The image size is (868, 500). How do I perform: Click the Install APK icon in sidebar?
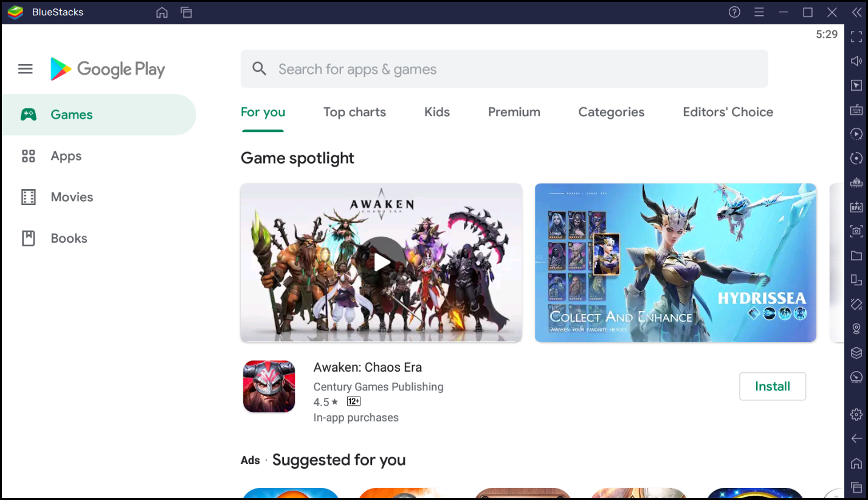click(856, 207)
